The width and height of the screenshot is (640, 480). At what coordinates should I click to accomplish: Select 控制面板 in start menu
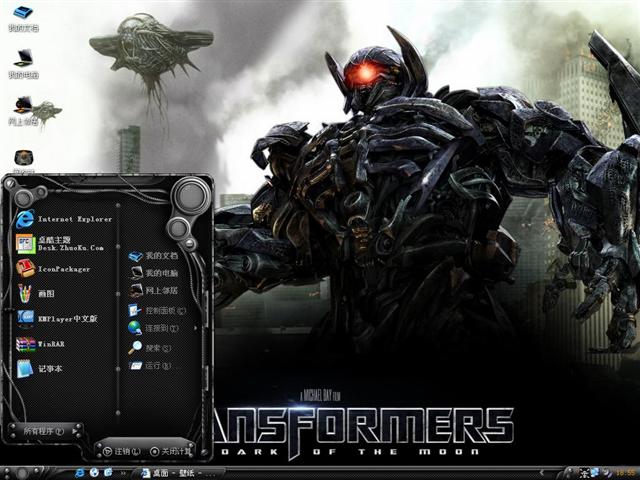pos(160,310)
